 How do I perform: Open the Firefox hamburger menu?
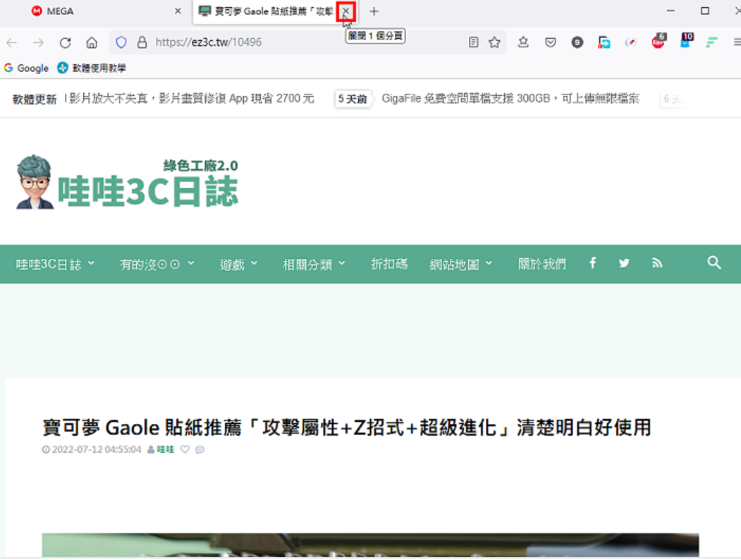[x=737, y=42]
